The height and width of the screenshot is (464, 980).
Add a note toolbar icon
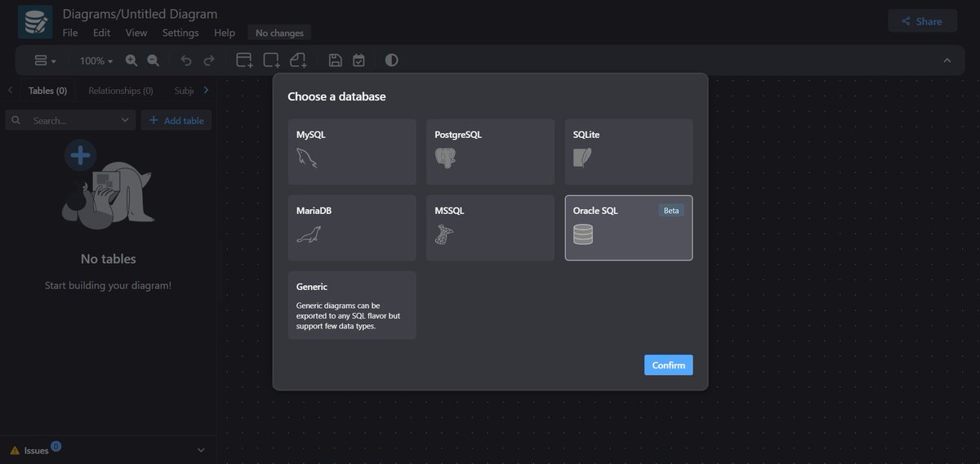pos(298,60)
